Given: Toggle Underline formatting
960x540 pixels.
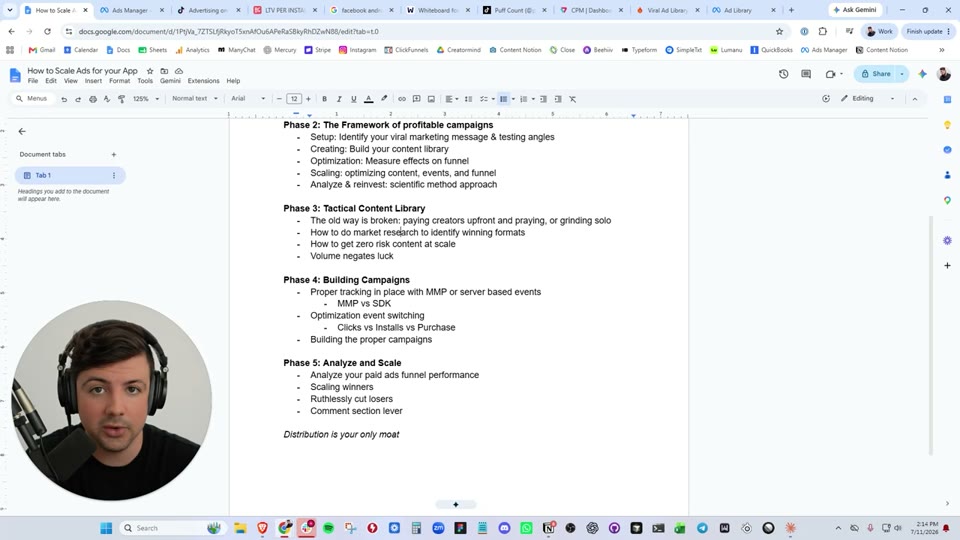Looking at the screenshot, I should tap(353, 99).
